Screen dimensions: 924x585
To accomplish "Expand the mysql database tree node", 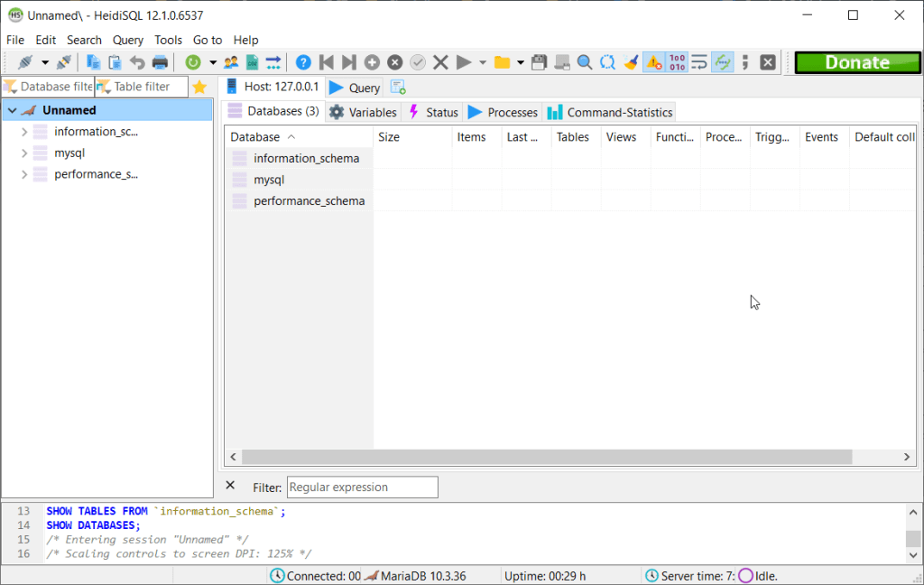I will [24, 153].
